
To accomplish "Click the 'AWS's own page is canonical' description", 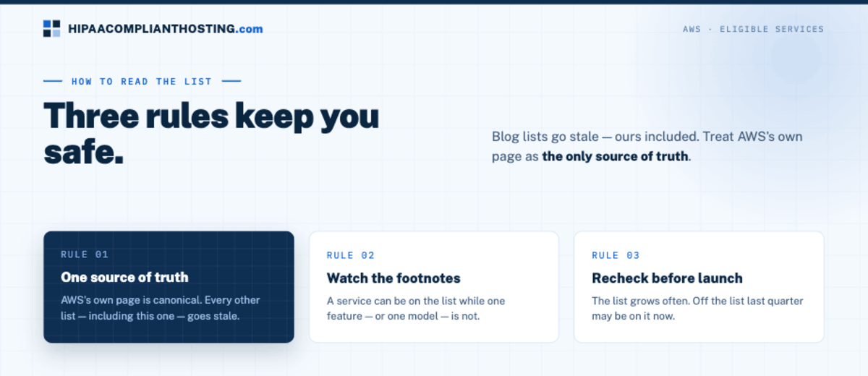I will (x=161, y=307).
